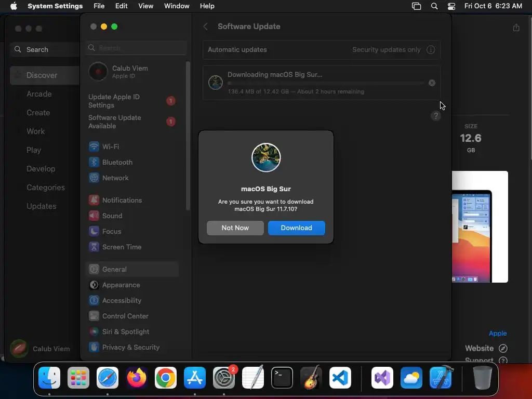The width and height of the screenshot is (532, 399).
Task: Open Software Update Available entry
Action: pyautogui.click(x=132, y=122)
